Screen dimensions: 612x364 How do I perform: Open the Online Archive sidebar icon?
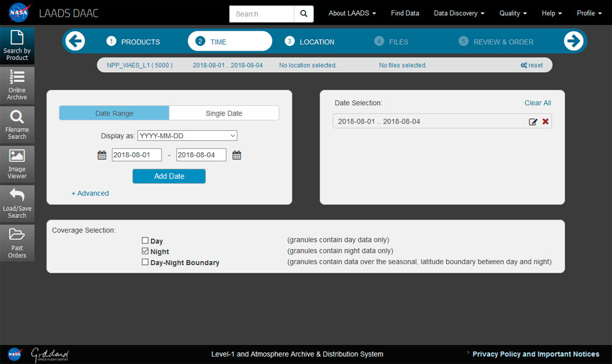point(17,86)
